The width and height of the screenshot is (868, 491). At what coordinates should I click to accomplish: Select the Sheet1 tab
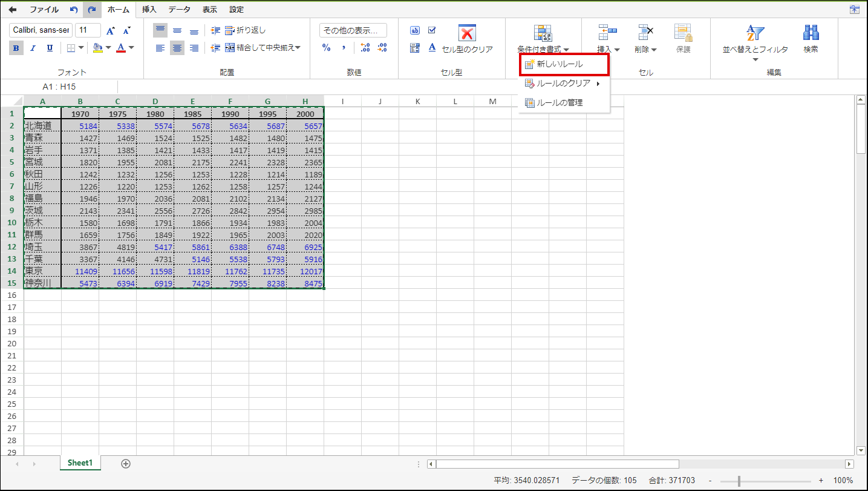pyautogui.click(x=80, y=463)
